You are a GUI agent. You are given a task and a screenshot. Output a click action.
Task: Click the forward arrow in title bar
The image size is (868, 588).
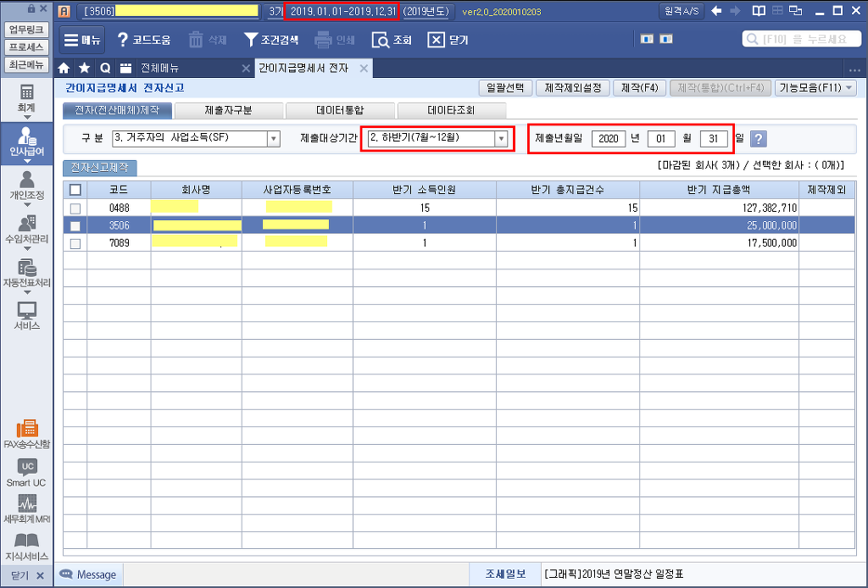735,11
